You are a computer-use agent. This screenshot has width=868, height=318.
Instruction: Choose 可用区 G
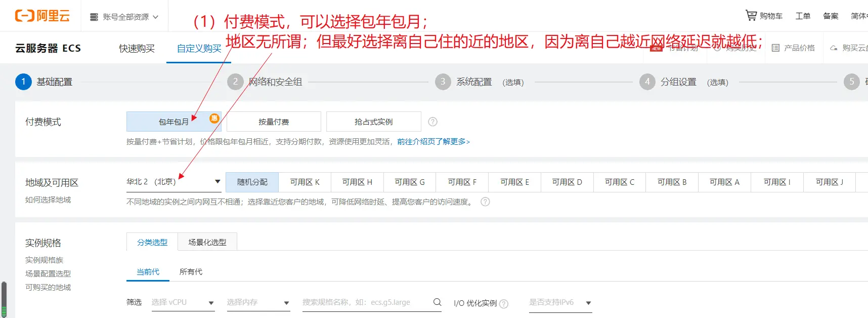pos(410,182)
